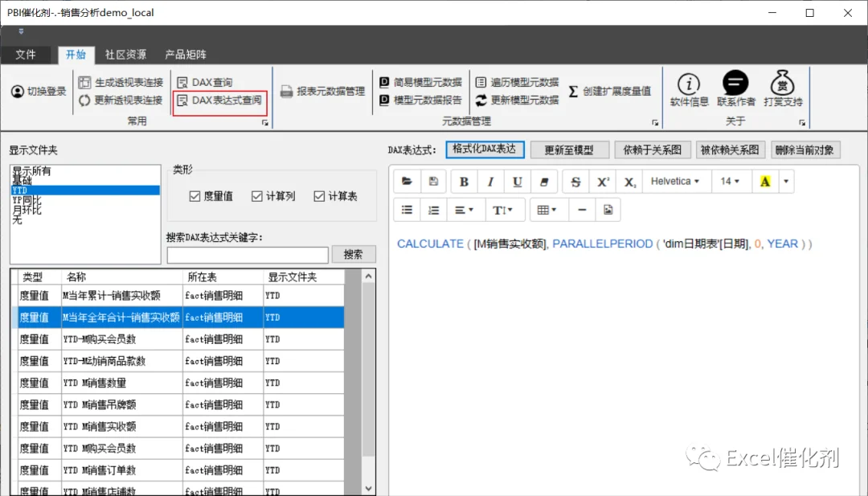
Task: Switch to the 产品矩阵 ribbon tab
Action: (186, 54)
